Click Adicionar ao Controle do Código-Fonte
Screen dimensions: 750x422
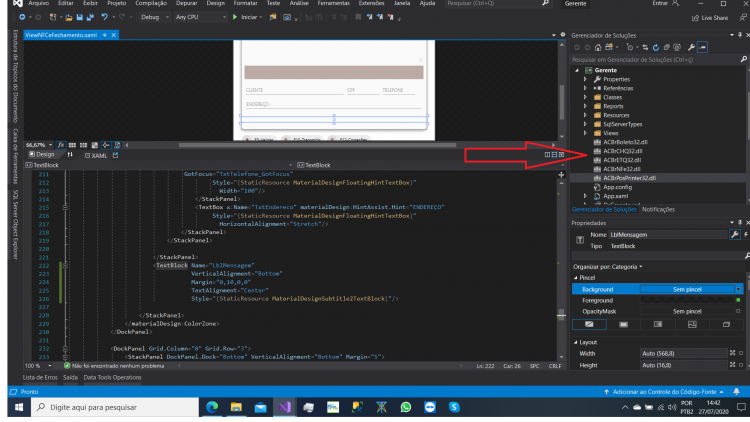point(664,392)
